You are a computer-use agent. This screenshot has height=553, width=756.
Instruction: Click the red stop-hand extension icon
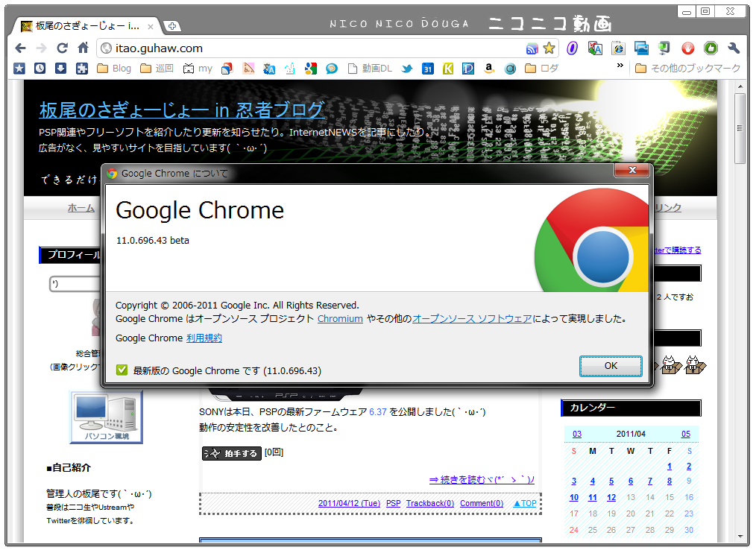pos(687,48)
